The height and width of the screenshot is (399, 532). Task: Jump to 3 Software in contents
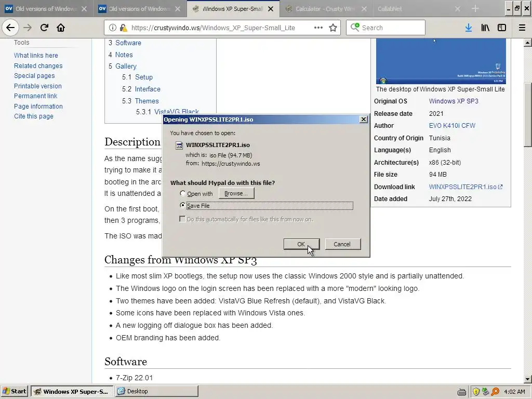[x=125, y=43]
